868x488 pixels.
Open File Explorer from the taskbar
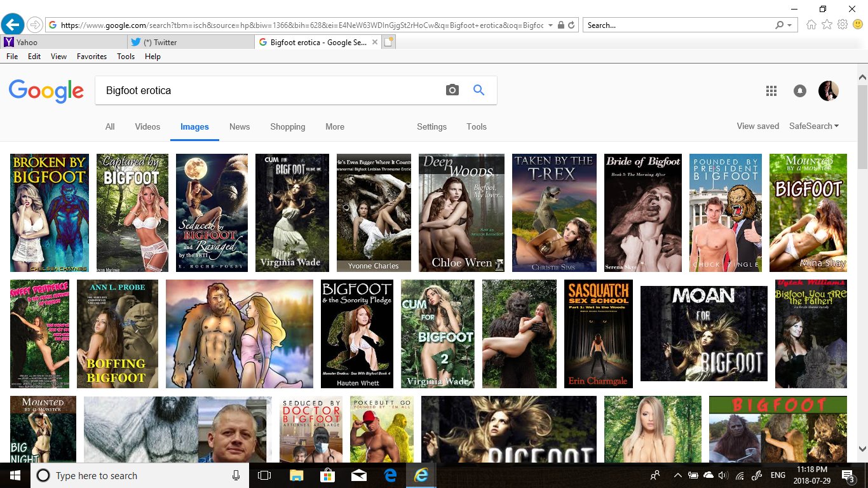(x=296, y=475)
